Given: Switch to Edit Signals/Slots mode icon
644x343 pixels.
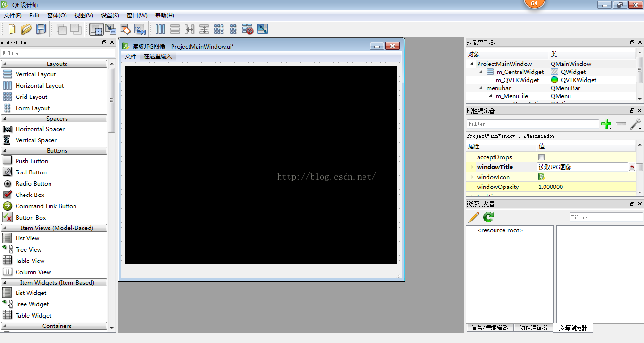Looking at the screenshot, I should pyautogui.click(x=111, y=29).
